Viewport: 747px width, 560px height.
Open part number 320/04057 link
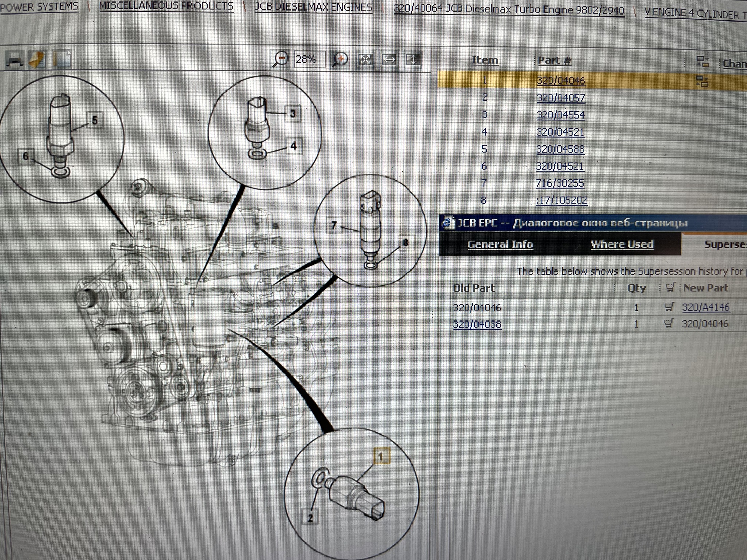pyautogui.click(x=561, y=98)
